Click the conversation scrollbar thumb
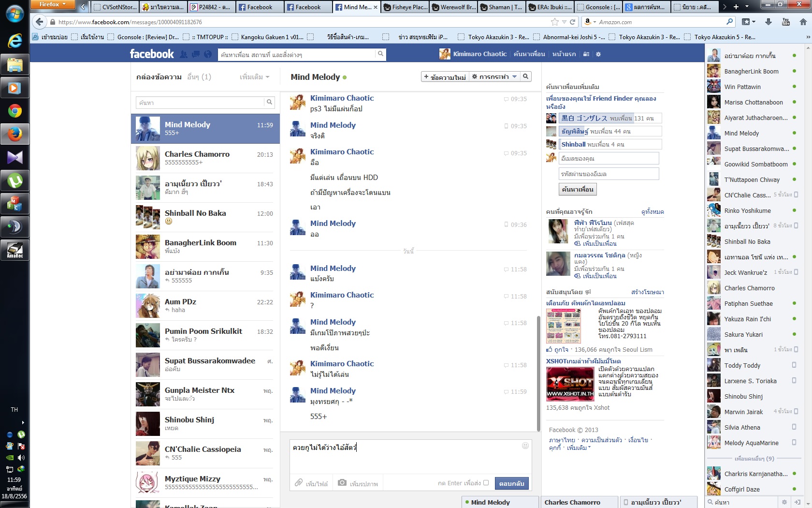The image size is (812, 508). [538, 373]
